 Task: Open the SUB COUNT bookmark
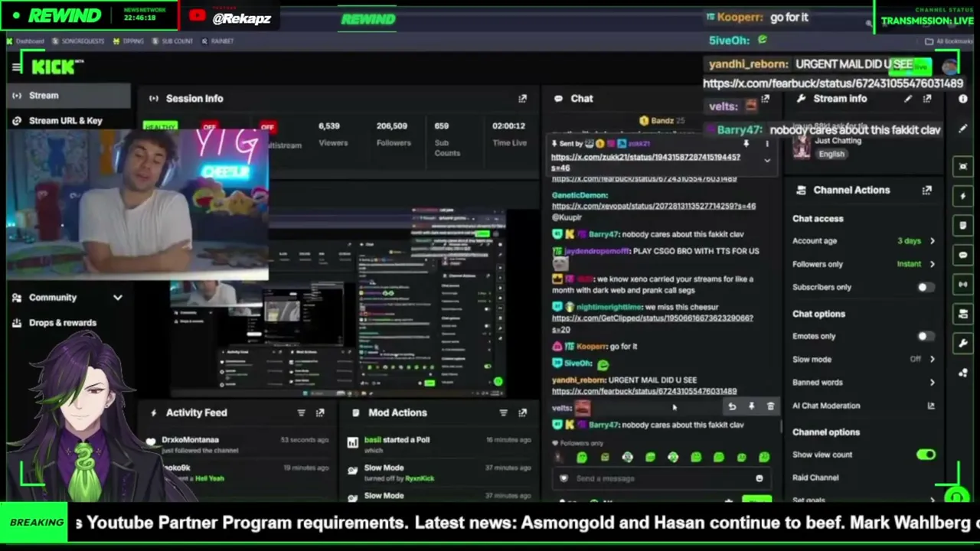(x=172, y=41)
